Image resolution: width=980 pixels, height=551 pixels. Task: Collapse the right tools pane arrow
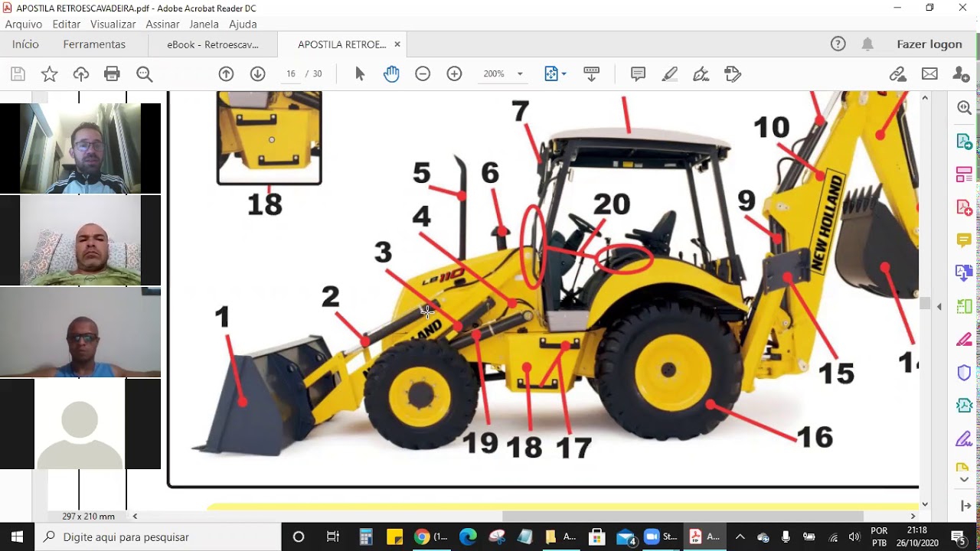pyautogui.click(x=964, y=506)
